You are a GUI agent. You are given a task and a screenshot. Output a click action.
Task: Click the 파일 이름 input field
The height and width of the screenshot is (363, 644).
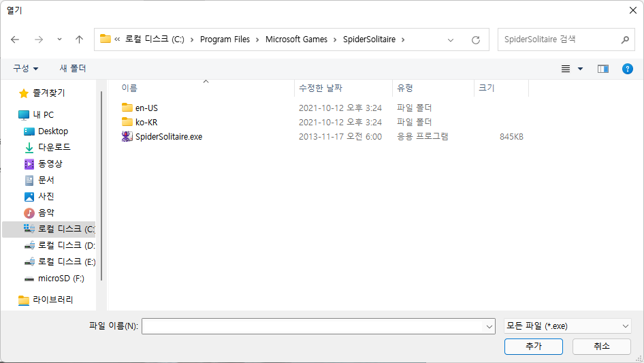313,326
